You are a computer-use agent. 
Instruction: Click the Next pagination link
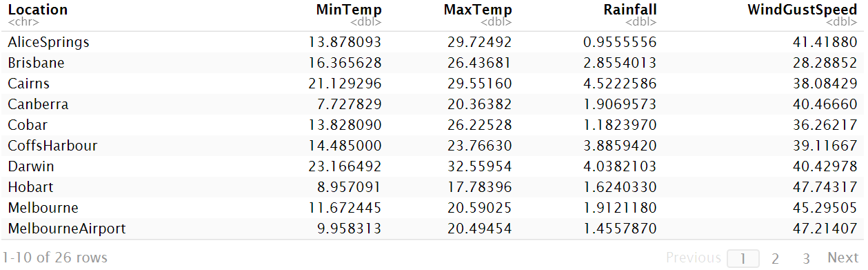[x=842, y=258]
